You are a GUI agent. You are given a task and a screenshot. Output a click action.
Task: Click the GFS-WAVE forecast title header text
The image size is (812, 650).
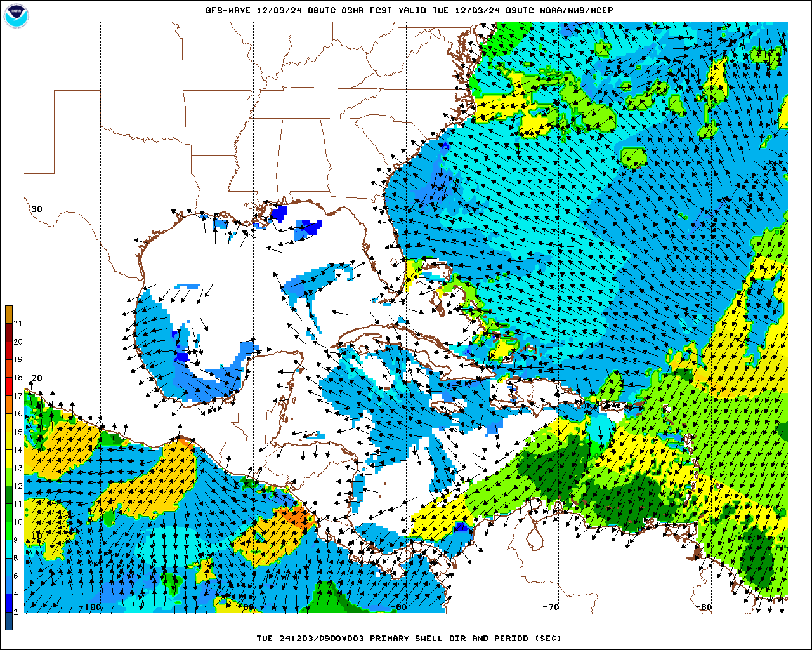409,10
